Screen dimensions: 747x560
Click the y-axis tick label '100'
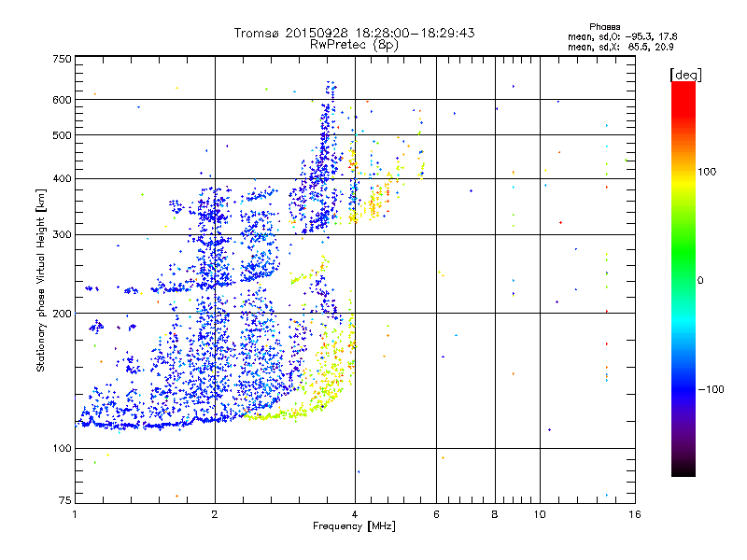click(62, 449)
